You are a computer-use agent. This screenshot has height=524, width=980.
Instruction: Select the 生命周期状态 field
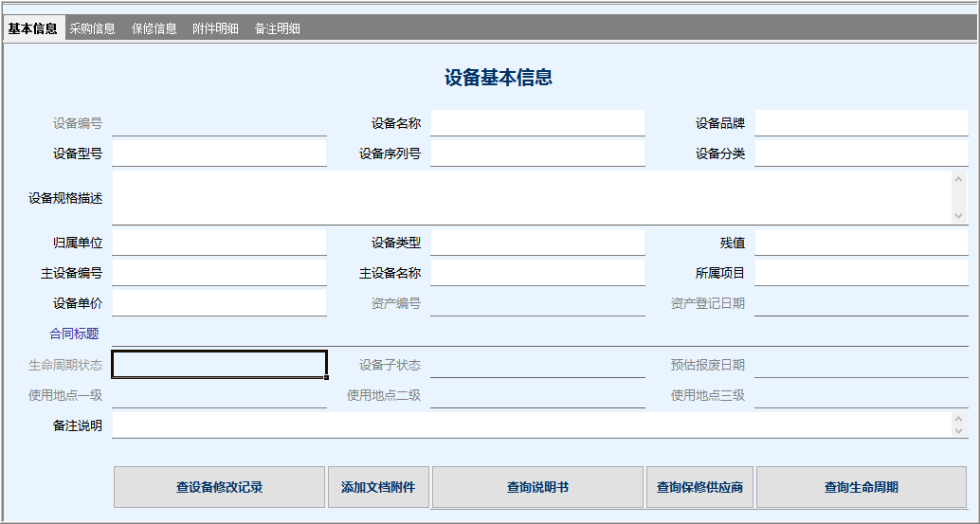tap(219, 364)
